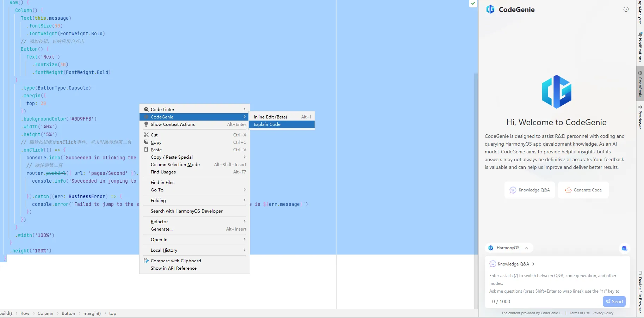Click the .type(ButtonType.Capsule) code line

tap(56, 88)
